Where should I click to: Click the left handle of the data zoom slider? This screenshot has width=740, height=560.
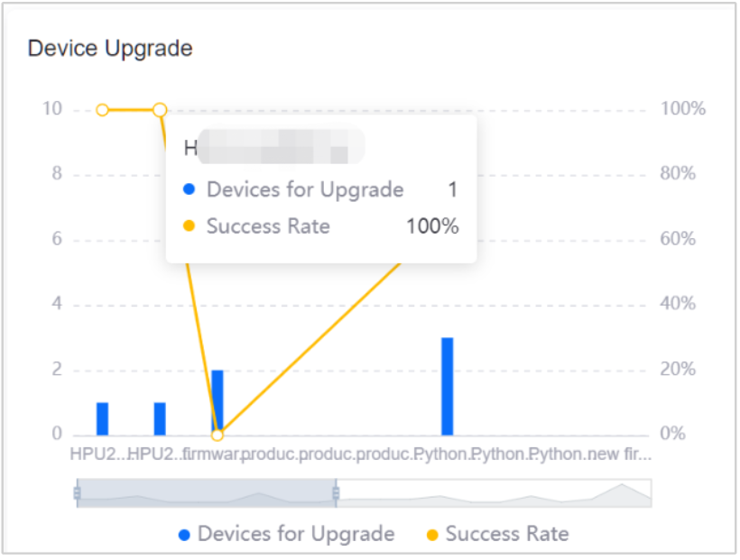pos(77,492)
